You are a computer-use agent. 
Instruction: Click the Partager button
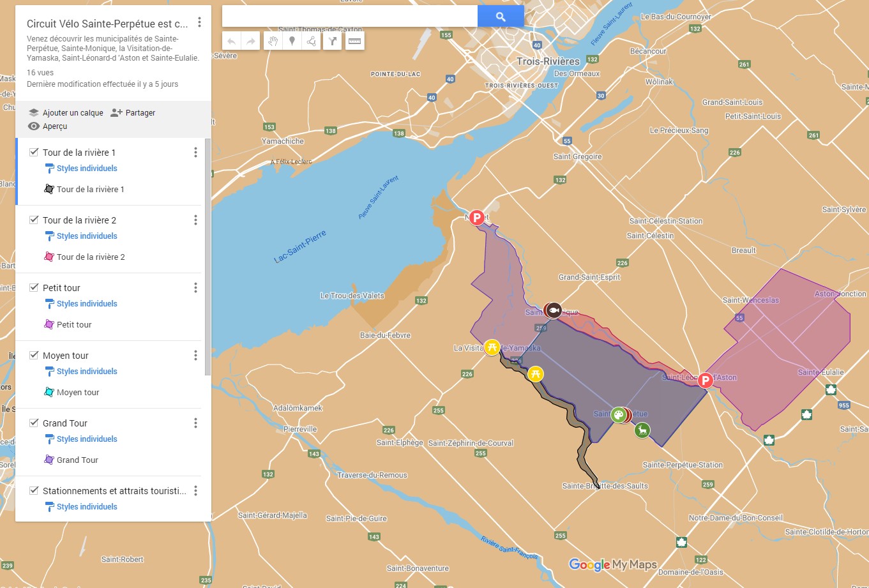[133, 112]
